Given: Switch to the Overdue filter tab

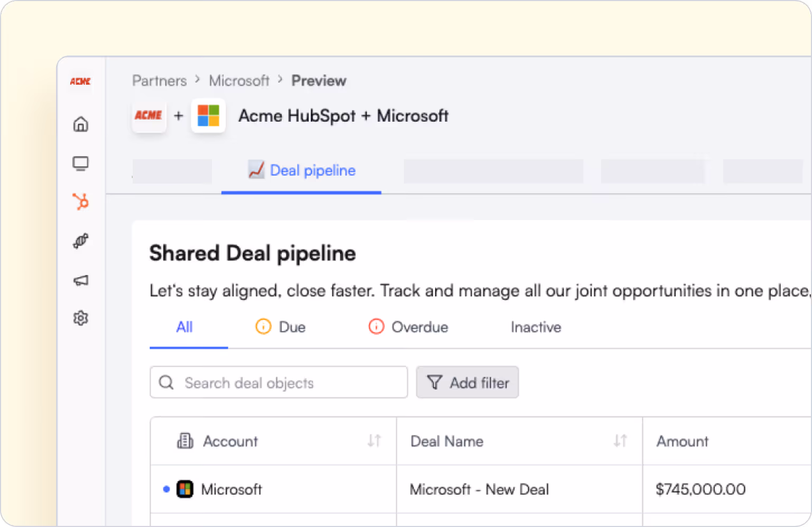Looking at the screenshot, I should [408, 327].
